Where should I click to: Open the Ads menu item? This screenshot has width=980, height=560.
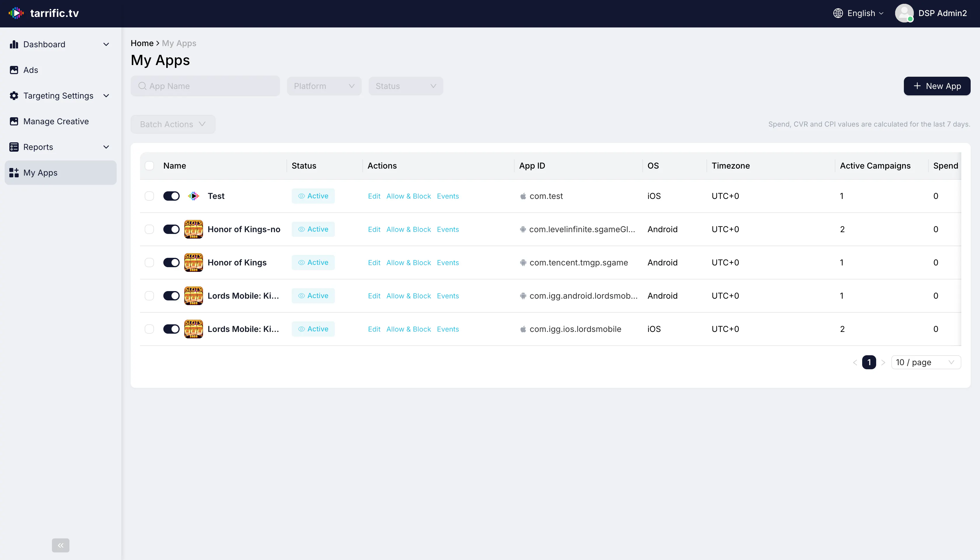point(60,70)
